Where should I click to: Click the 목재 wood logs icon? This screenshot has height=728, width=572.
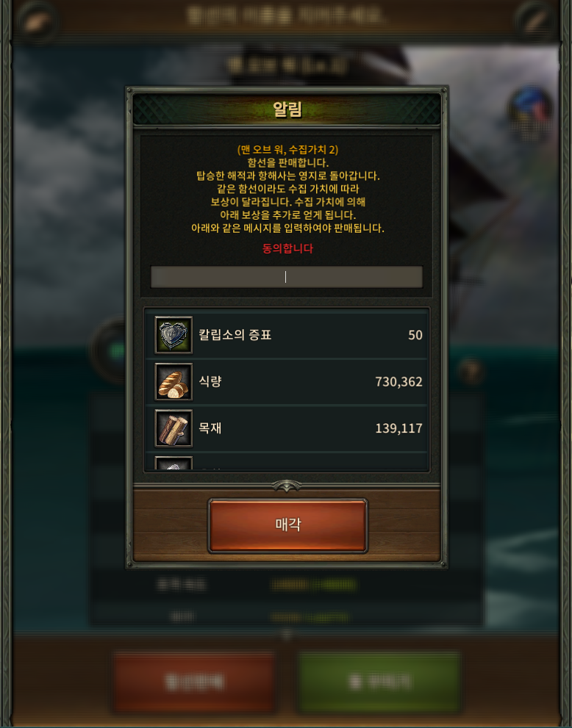point(174,428)
